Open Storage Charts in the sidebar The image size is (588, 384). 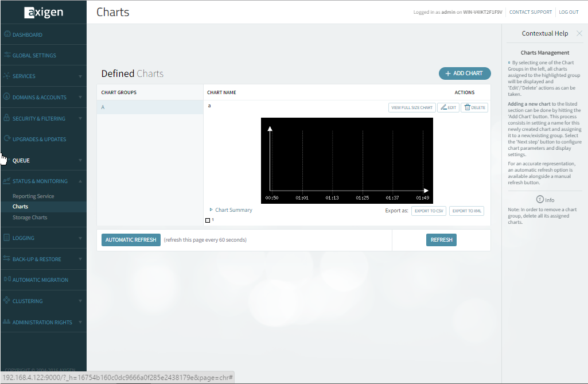coord(30,218)
